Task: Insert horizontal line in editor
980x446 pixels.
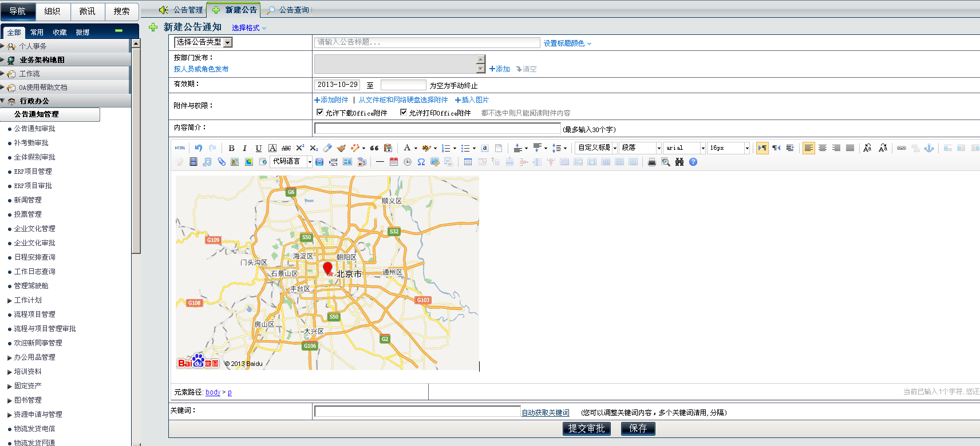Action: point(380,162)
